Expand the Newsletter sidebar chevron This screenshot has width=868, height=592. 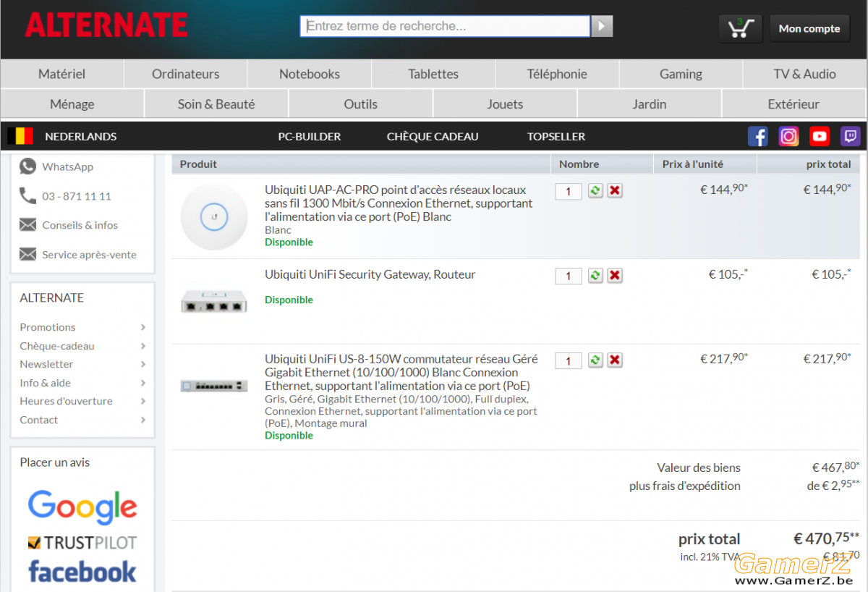pos(143,364)
